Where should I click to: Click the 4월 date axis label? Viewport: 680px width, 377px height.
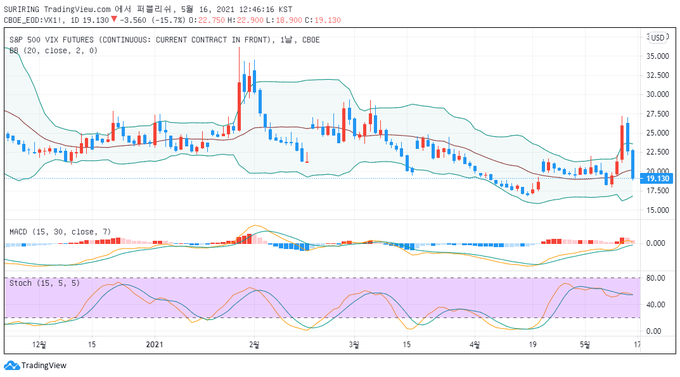475,344
